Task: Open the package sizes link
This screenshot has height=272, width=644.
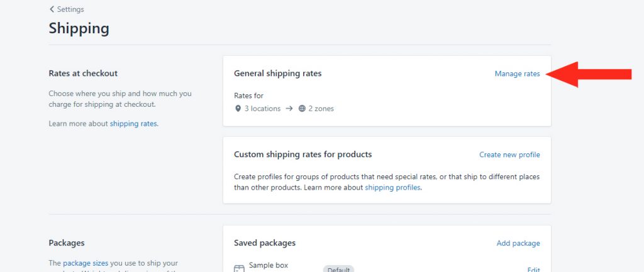Action: [x=86, y=263]
